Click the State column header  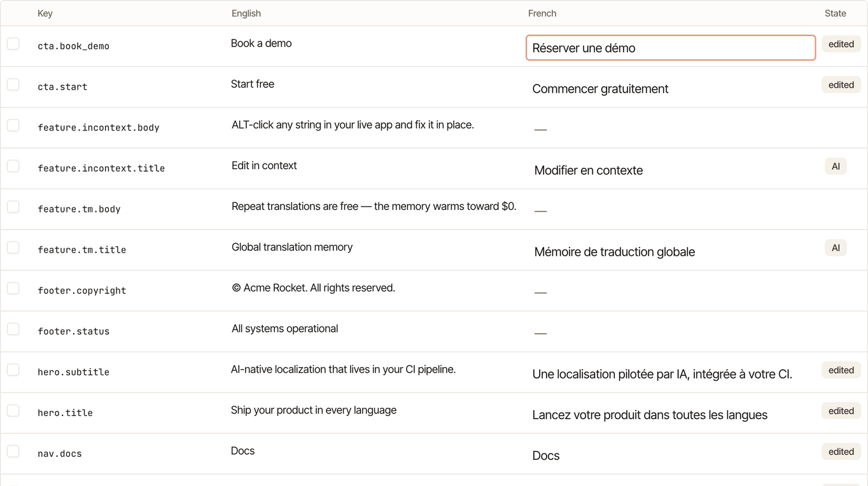click(836, 13)
